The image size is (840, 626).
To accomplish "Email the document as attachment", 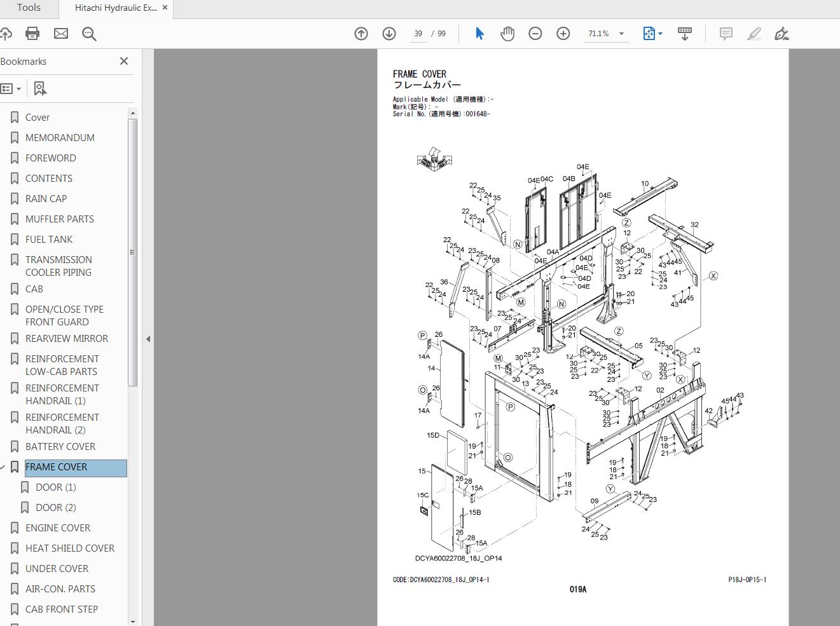I will point(61,34).
